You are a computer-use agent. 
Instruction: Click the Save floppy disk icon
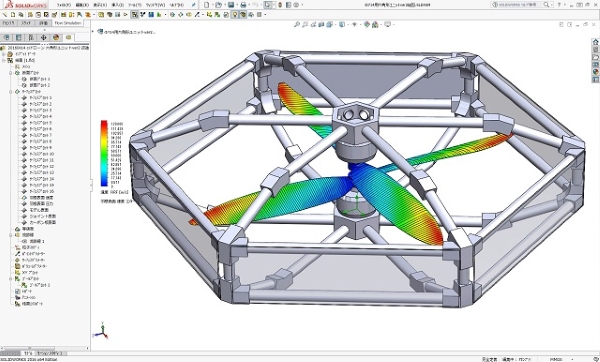(x=231, y=5)
